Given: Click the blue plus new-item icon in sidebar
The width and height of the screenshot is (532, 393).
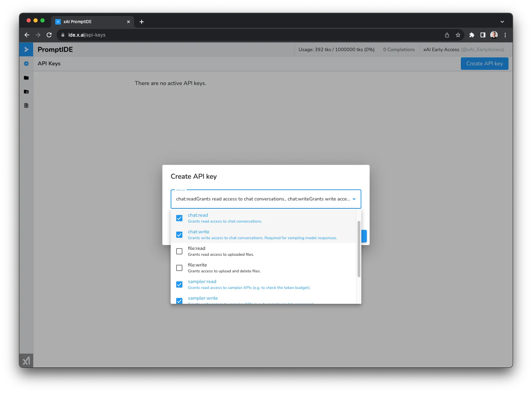Looking at the screenshot, I should [x=26, y=64].
